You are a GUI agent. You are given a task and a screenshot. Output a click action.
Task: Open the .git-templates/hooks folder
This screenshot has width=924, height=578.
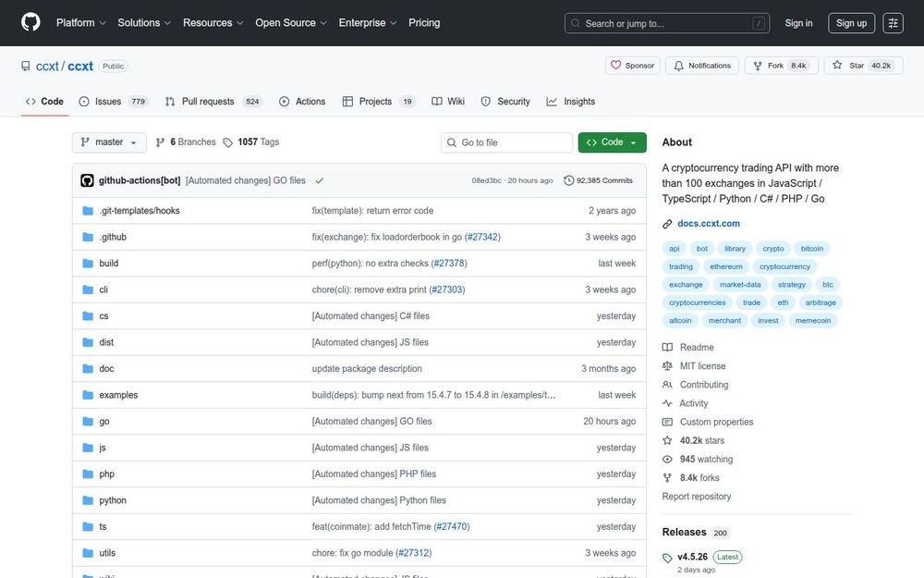140,211
